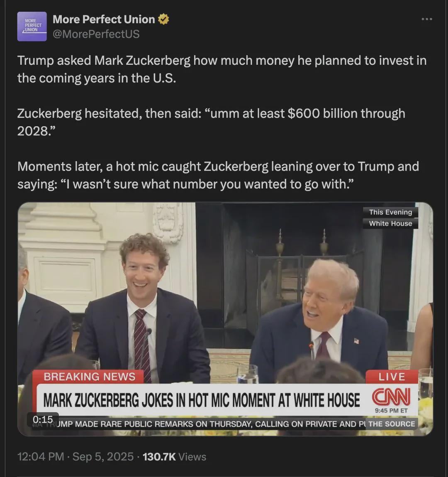
Task: Click the red LIVE badge
Action: 392,377
